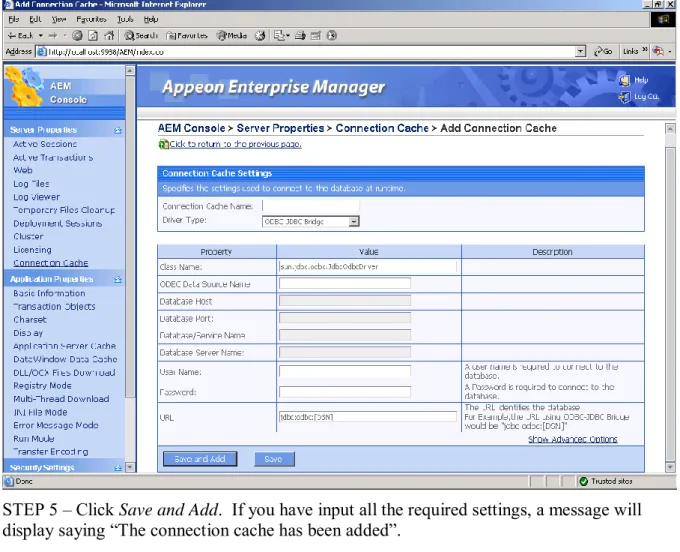Viewport: 680px width, 552px height.
Task: Click the Password input field
Action: pos(345,392)
